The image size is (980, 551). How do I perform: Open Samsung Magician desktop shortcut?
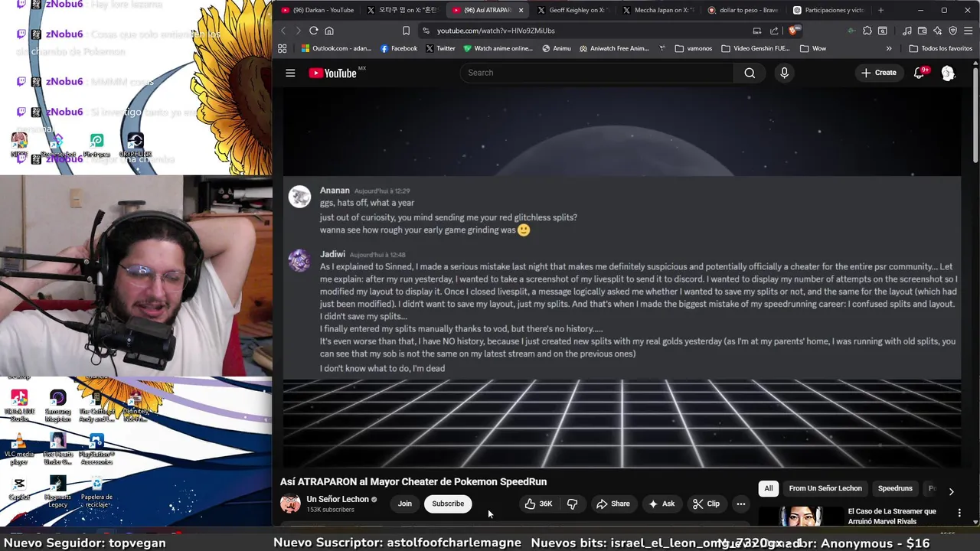tap(57, 406)
